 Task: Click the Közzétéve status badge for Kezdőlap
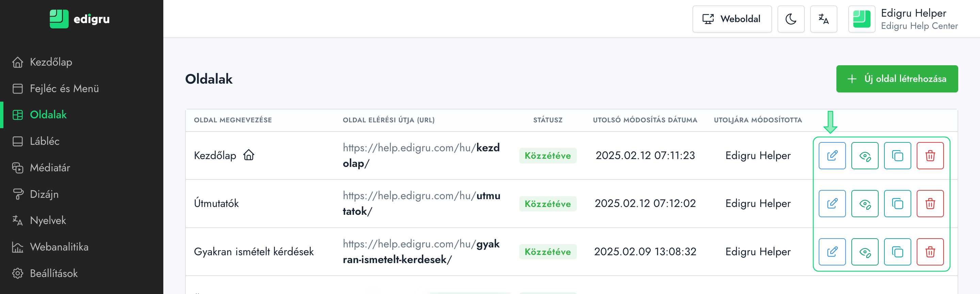coord(548,156)
